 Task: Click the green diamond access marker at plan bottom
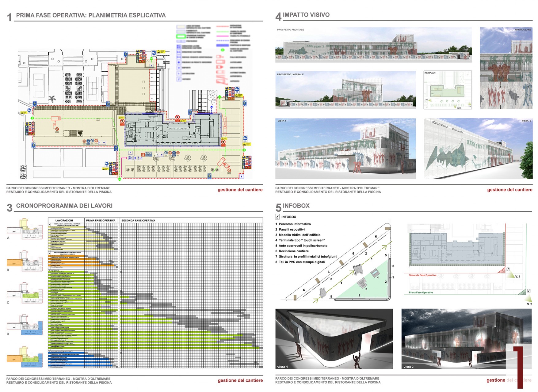tap(120, 179)
